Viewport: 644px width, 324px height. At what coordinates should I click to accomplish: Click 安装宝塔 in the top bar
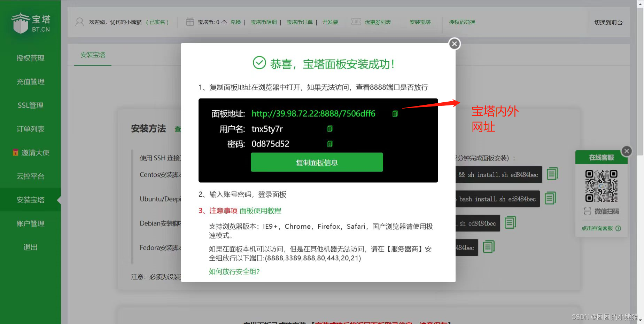pos(420,22)
